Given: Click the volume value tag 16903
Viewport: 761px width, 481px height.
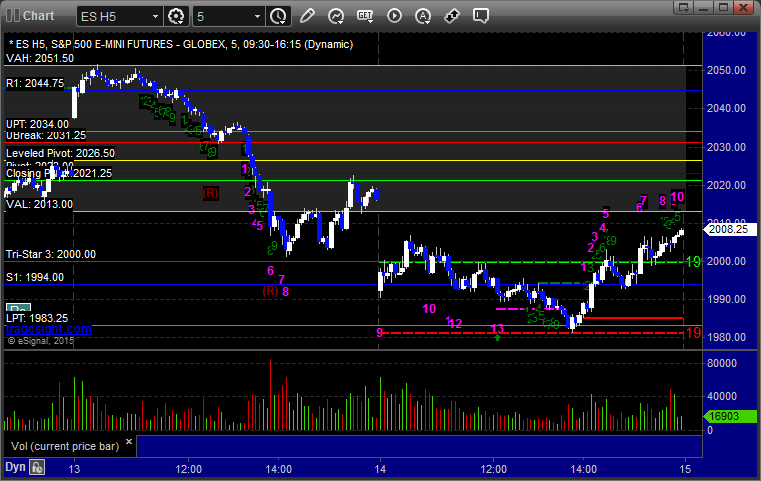Looking at the screenshot, I should pos(729,416).
